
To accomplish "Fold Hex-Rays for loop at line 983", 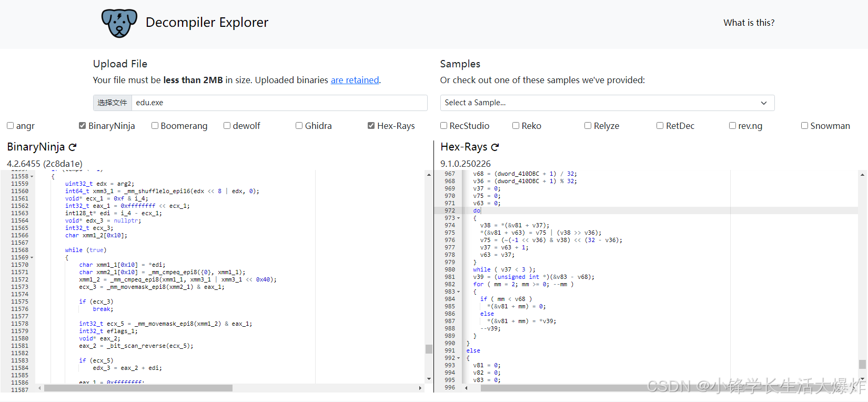I will pos(459,292).
